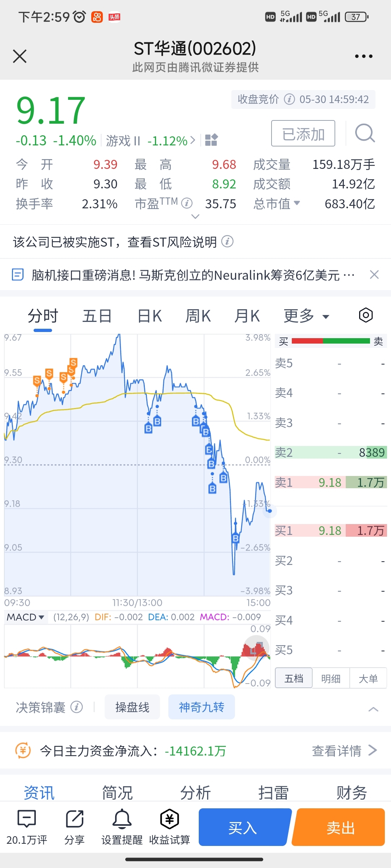Open the 更多 chart period dropdown

306,316
